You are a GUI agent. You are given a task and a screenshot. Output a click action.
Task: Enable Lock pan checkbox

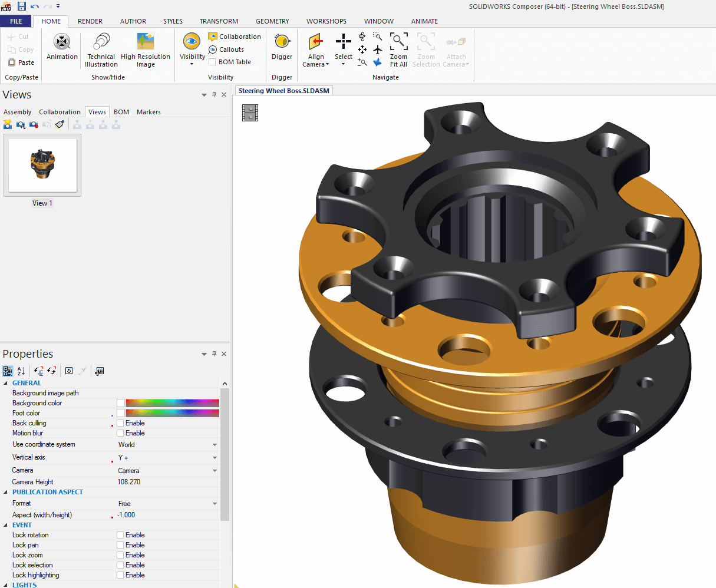click(120, 545)
